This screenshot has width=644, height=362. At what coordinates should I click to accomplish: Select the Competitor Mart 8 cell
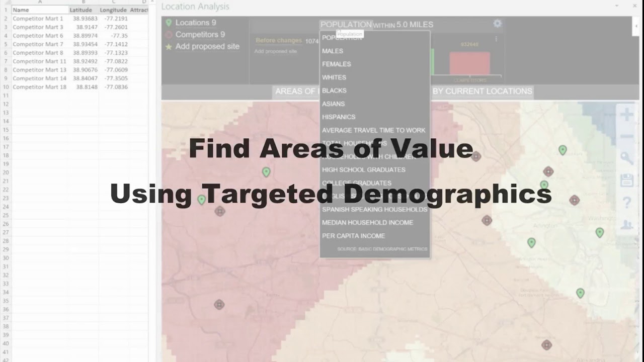click(40, 53)
